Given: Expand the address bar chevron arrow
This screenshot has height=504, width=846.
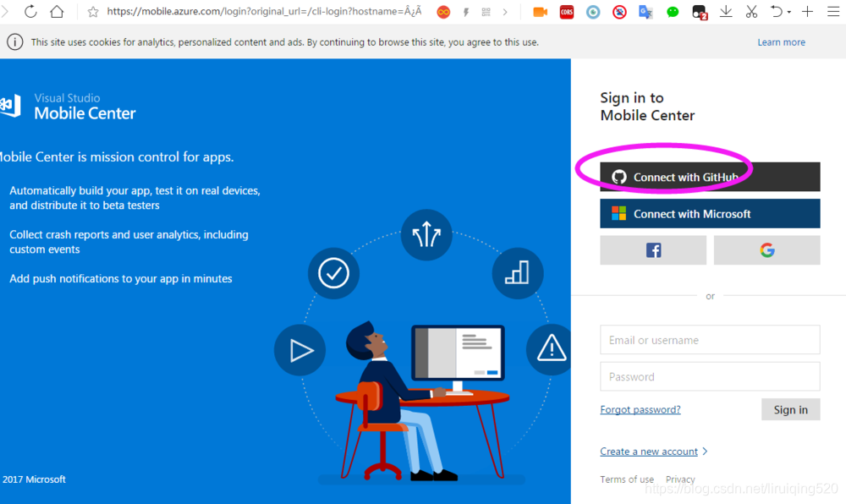Looking at the screenshot, I should coord(505,12).
